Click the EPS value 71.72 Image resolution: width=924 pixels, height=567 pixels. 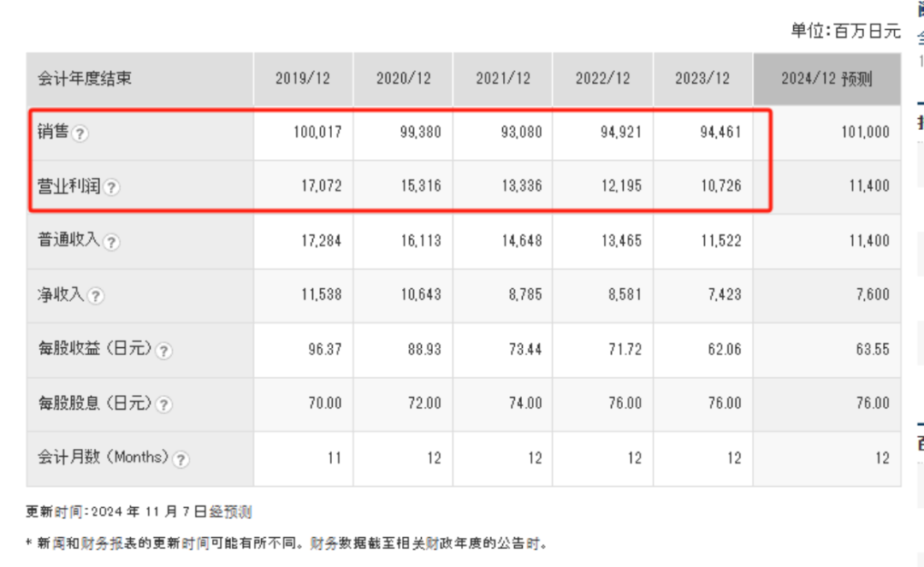click(x=625, y=349)
